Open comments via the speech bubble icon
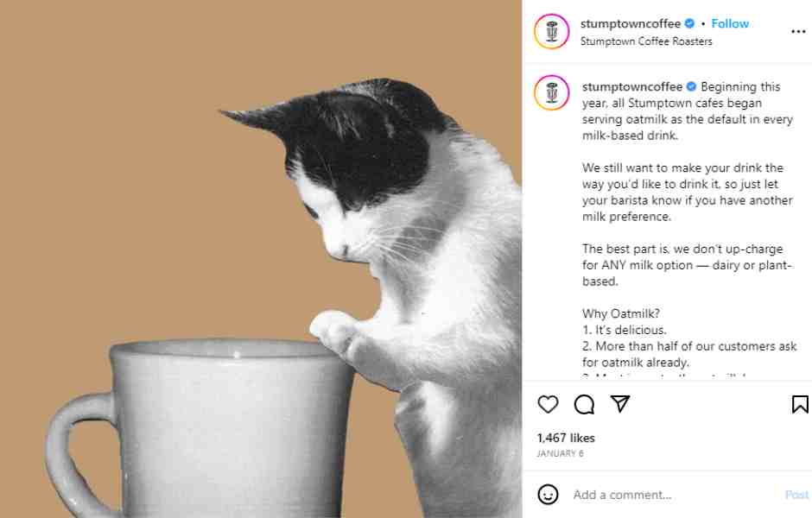 coord(584,404)
